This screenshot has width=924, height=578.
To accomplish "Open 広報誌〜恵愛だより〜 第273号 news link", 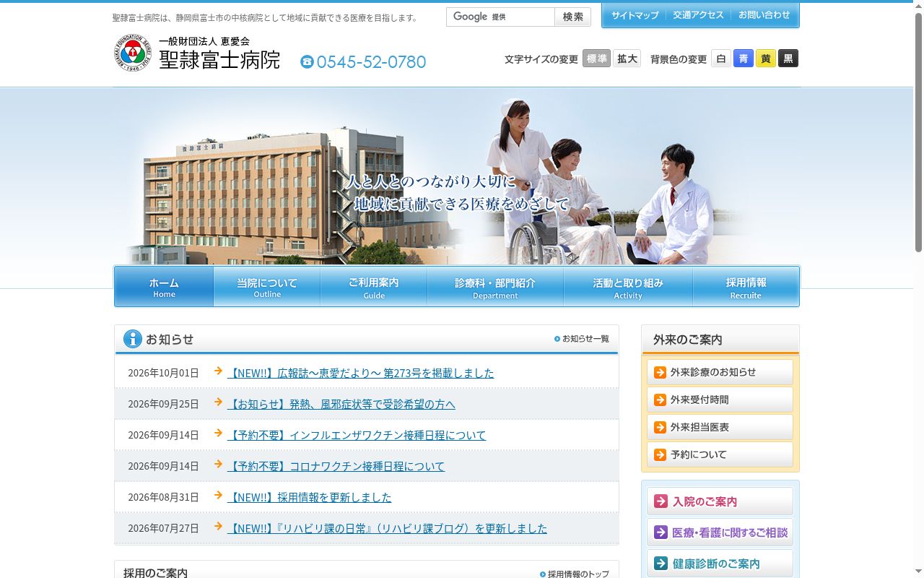I will tap(361, 373).
